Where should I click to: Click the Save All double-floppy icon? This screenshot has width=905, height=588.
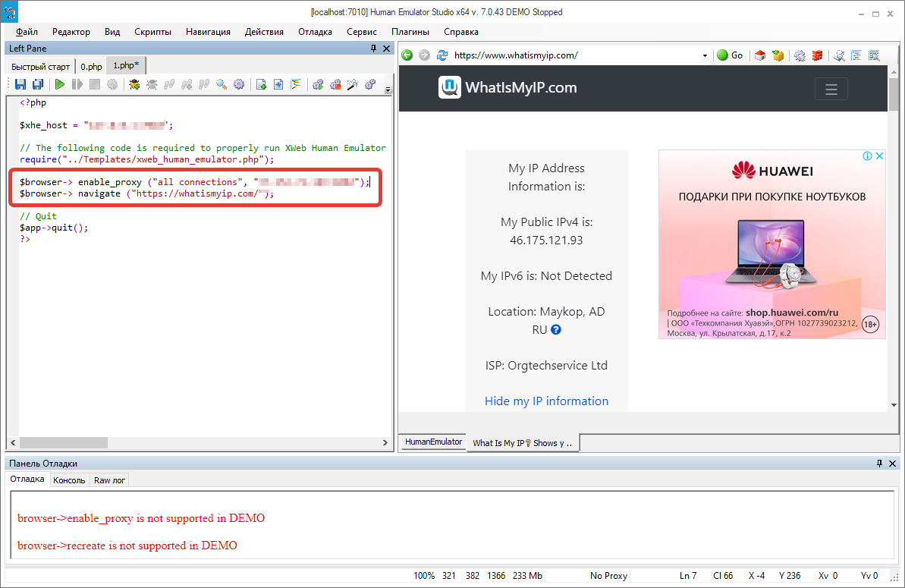pyautogui.click(x=38, y=84)
